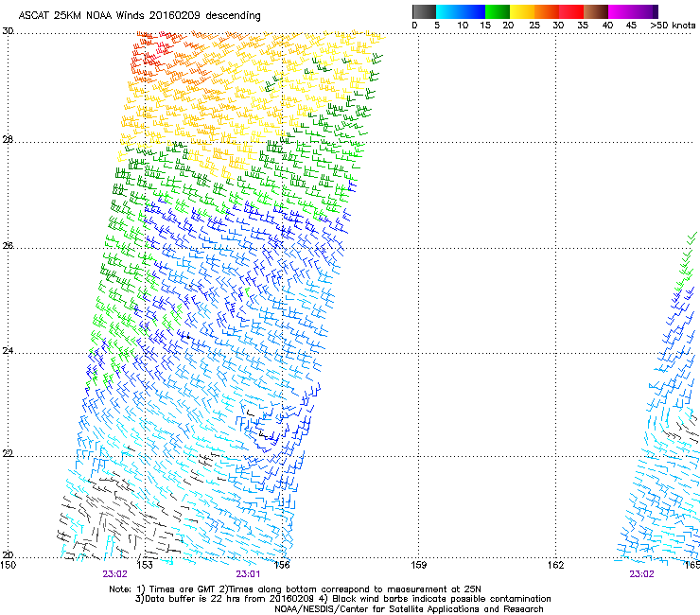Click the cyan 5–10 knots color scale segment

(448, 11)
